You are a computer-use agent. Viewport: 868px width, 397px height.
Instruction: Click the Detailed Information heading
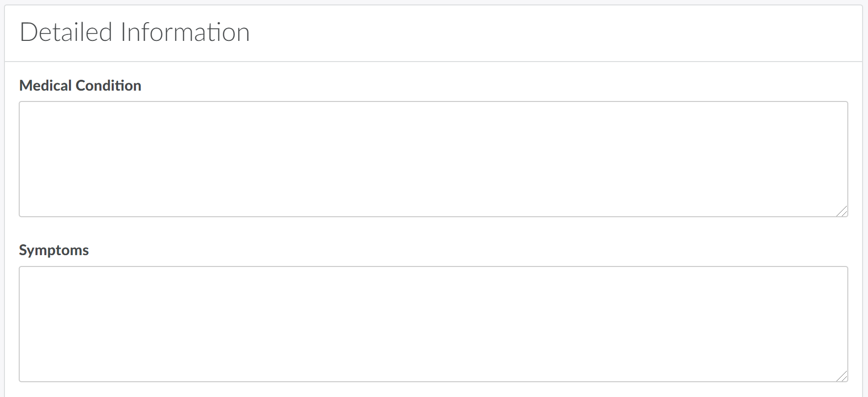[x=134, y=33]
